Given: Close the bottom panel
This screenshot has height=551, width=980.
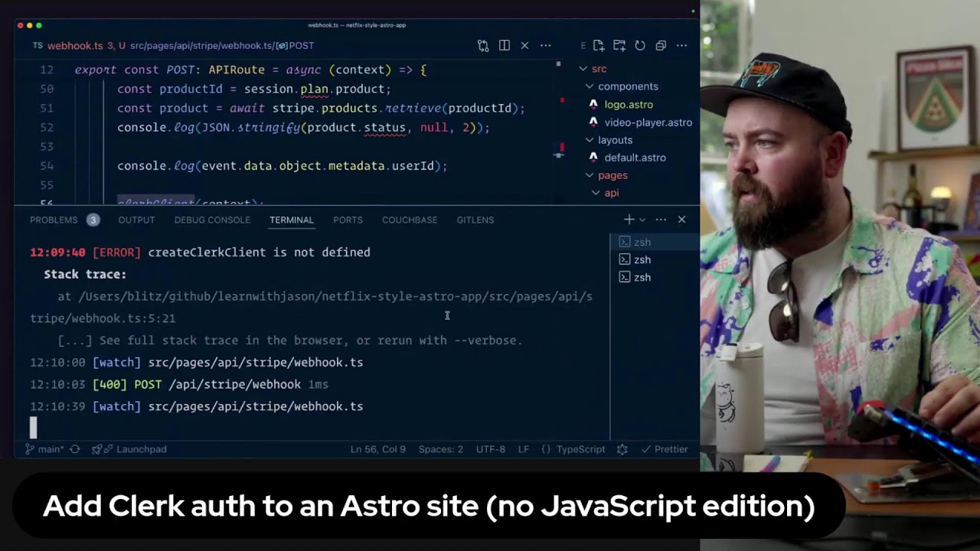Looking at the screenshot, I should (x=681, y=220).
